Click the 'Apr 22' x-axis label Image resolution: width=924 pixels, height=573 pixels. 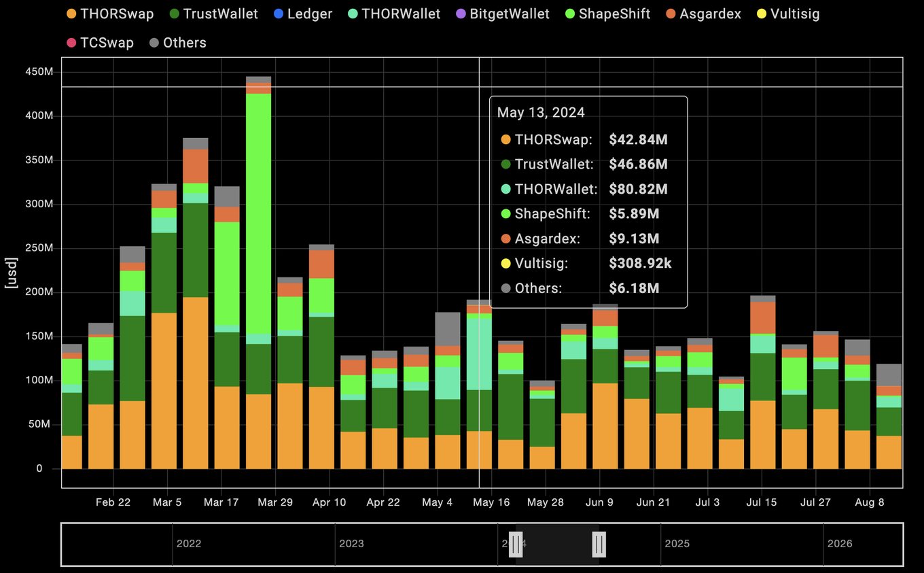click(x=383, y=502)
